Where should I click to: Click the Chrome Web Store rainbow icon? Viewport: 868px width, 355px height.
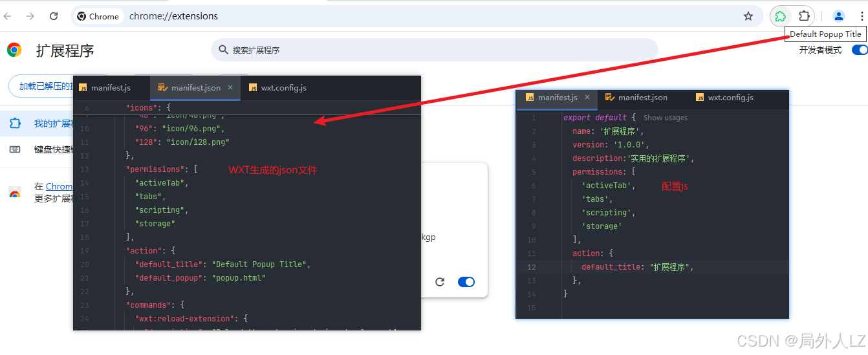pos(14,193)
